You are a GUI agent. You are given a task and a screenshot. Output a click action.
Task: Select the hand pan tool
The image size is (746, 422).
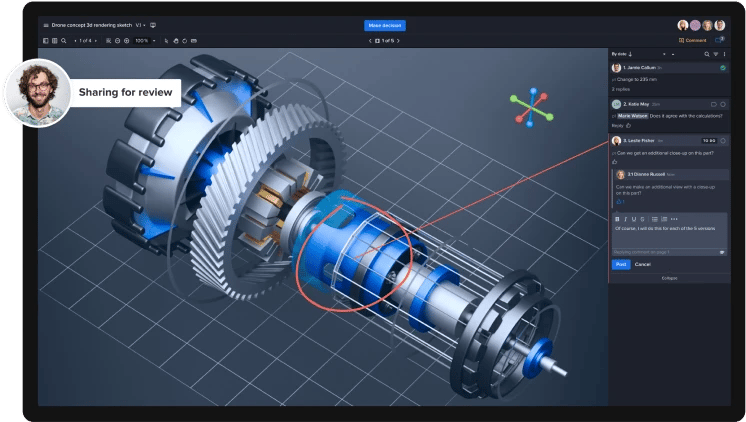point(173,41)
